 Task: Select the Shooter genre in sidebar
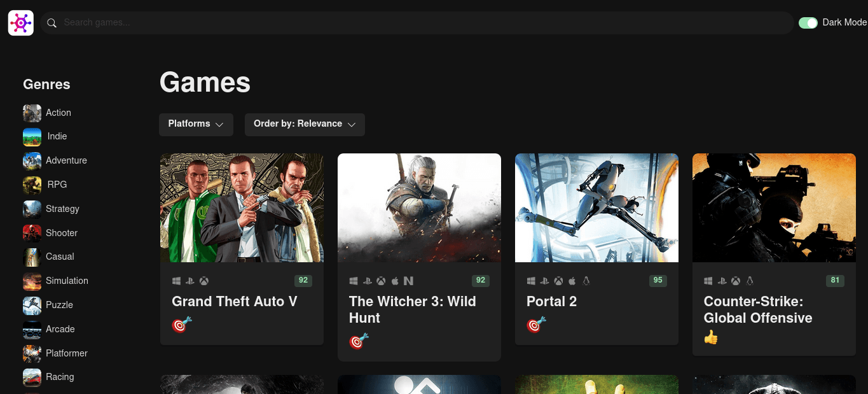(60, 232)
